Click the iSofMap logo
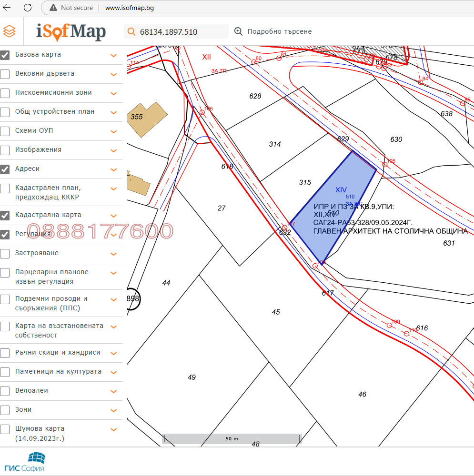 pyautogui.click(x=71, y=32)
